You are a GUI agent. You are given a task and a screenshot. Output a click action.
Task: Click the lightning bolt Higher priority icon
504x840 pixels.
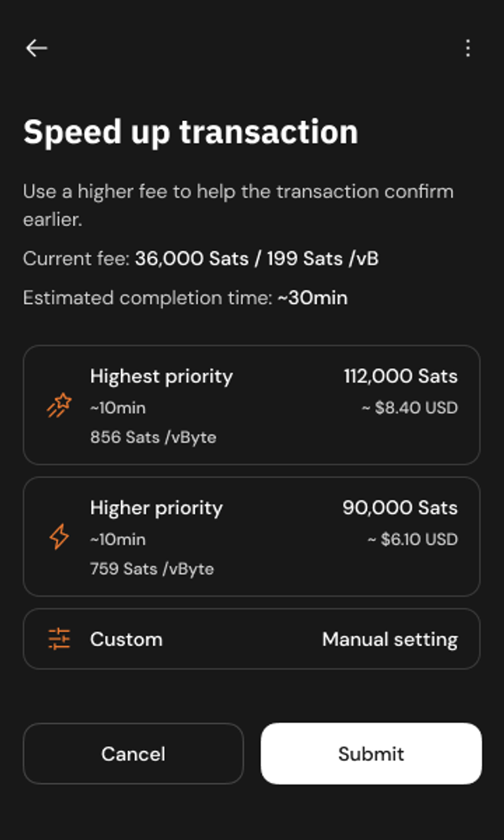point(57,536)
